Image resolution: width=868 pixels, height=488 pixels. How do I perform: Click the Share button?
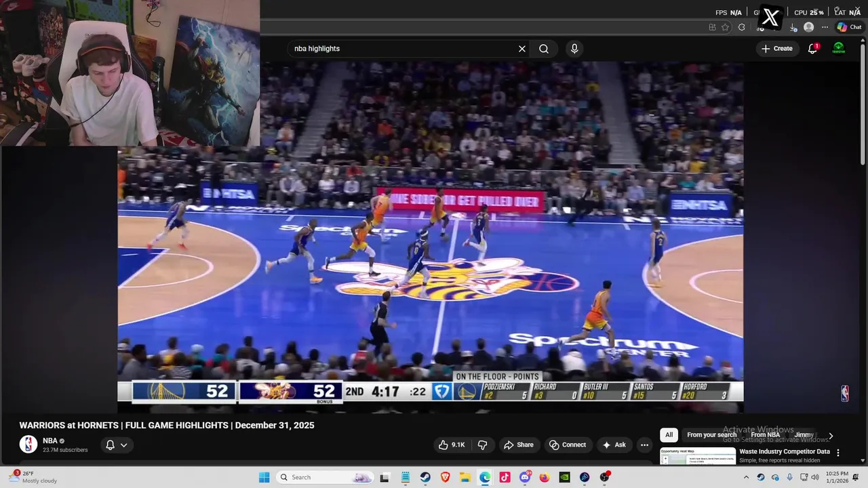point(518,445)
